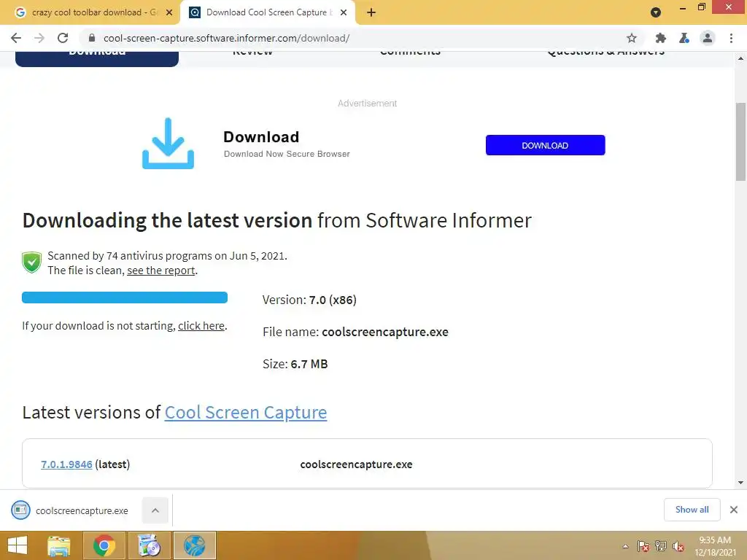The height and width of the screenshot is (560, 747).
Task: Click the blue DOWNLOAD advertisement button
Action: coord(545,145)
